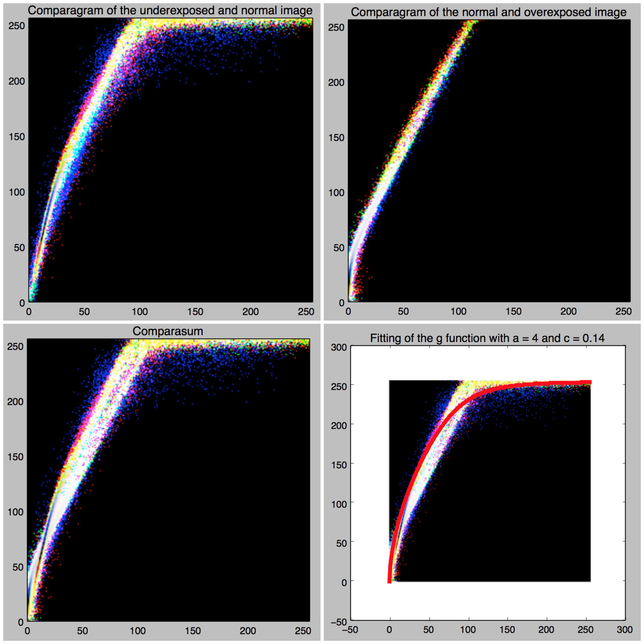644x644 pixels.
Task: Click the 150 y-axis tick of underexposed comparagram
Action: point(17,137)
